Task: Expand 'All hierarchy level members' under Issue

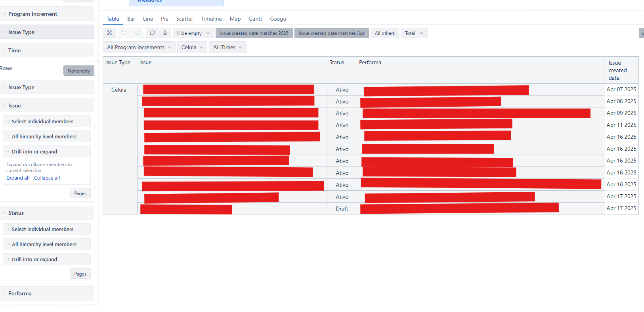Action: 47,136
